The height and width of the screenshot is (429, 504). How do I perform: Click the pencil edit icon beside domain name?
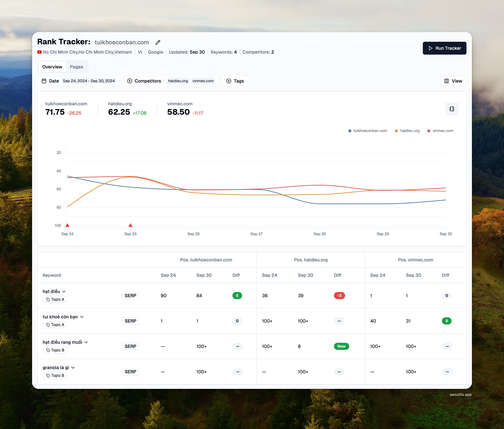coord(158,42)
